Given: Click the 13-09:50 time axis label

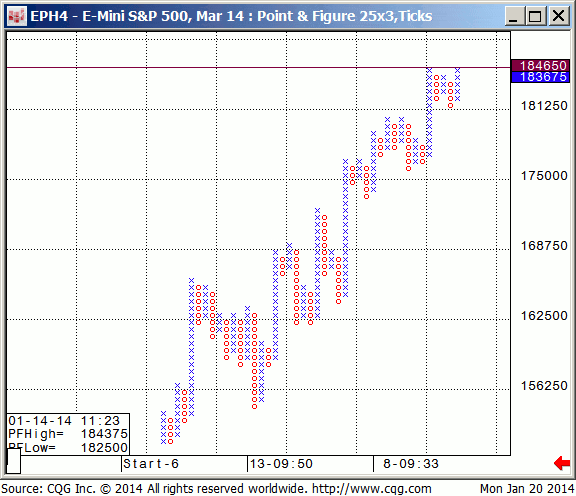Looking at the screenshot, I should [x=281, y=464].
